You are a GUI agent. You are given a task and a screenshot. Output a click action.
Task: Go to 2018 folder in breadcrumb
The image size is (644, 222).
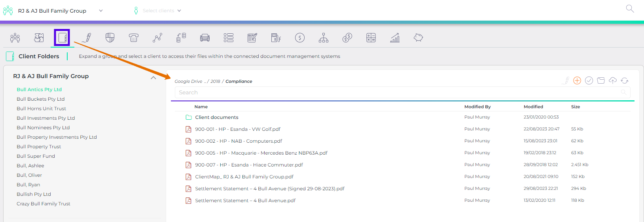click(x=215, y=81)
